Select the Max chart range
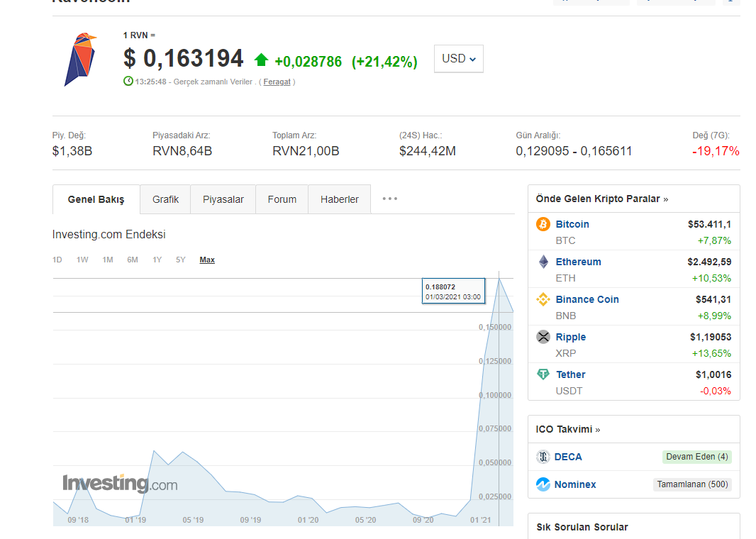This screenshot has height=539, width=756. (x=207, y=260)
